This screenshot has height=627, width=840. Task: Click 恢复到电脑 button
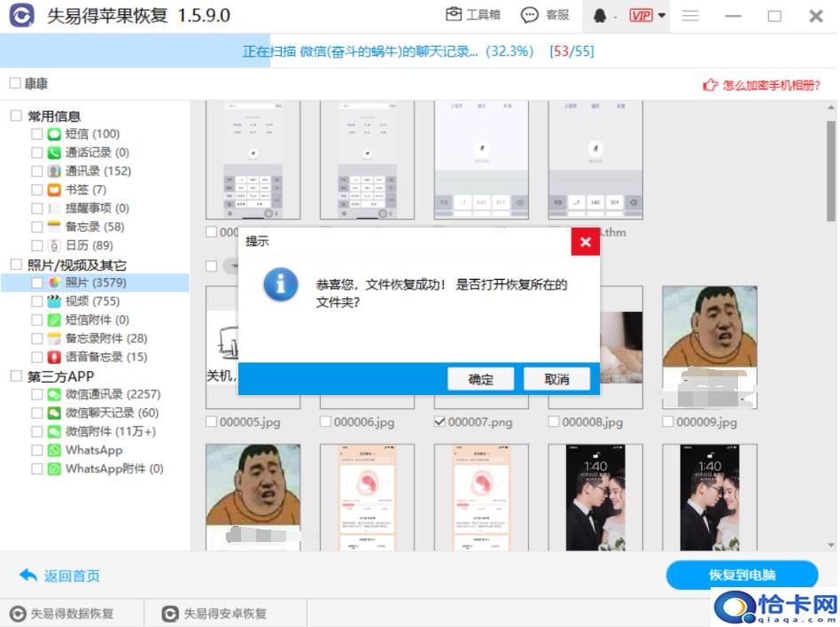point(741,575)
